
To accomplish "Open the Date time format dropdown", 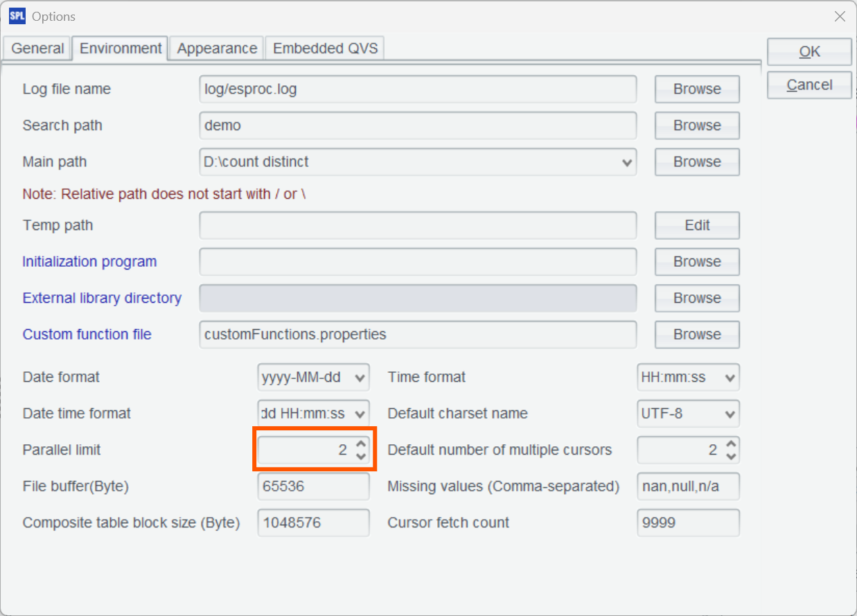I will tap(360, 413).
